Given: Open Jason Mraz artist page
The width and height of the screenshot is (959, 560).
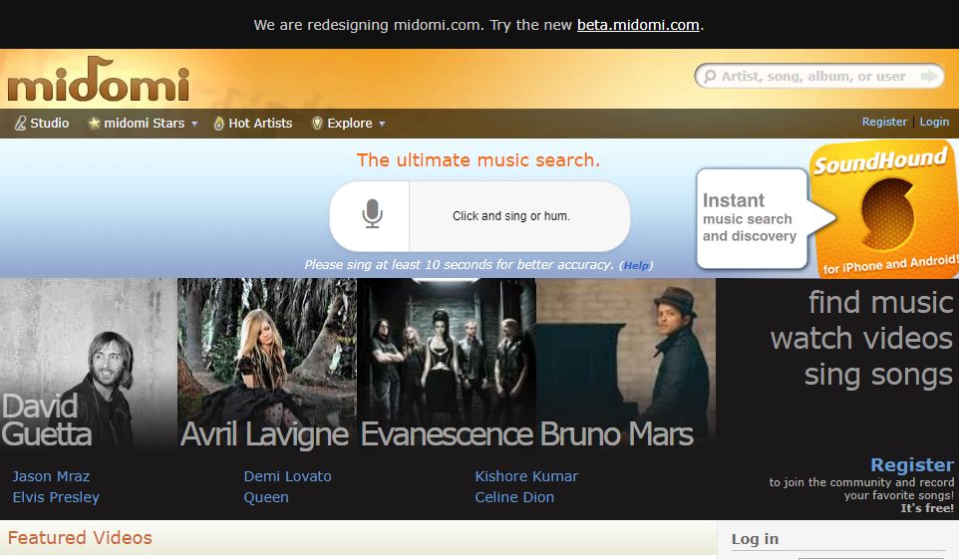Looking at the screenshot, I should [x=51, y=476].
